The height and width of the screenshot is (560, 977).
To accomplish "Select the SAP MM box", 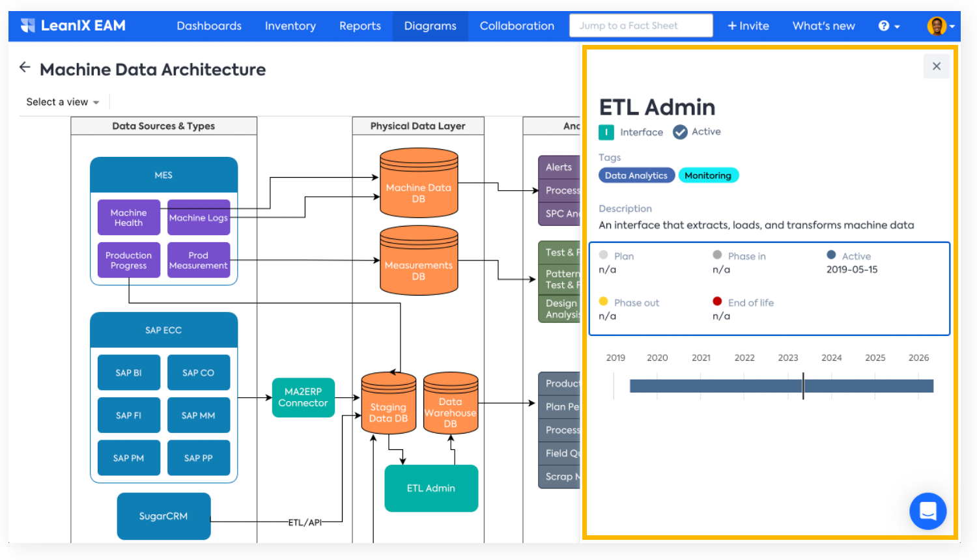I will 199,415.
